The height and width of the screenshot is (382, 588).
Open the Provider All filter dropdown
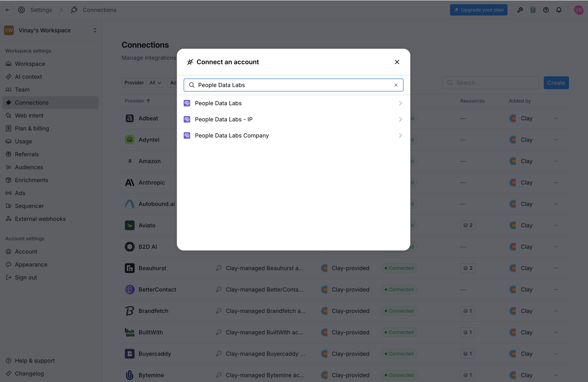155,83
